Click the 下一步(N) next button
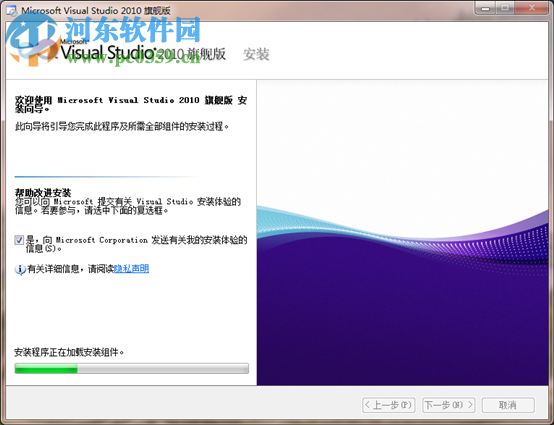 point(448,405)
